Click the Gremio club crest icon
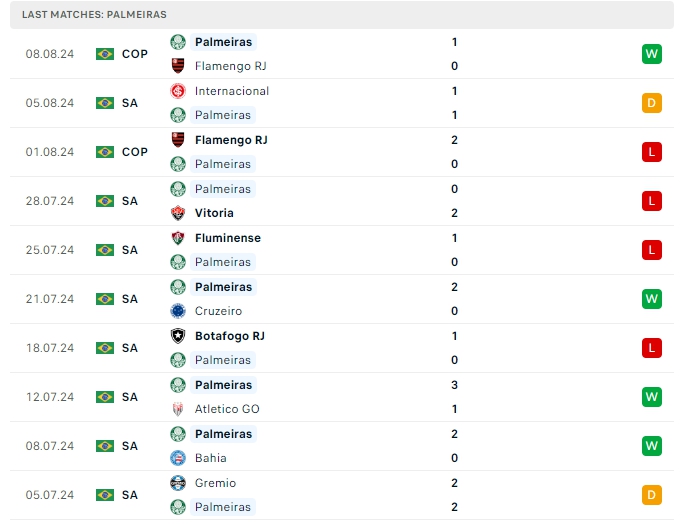Viewport: 685px width, 524px height. [178, 483]
